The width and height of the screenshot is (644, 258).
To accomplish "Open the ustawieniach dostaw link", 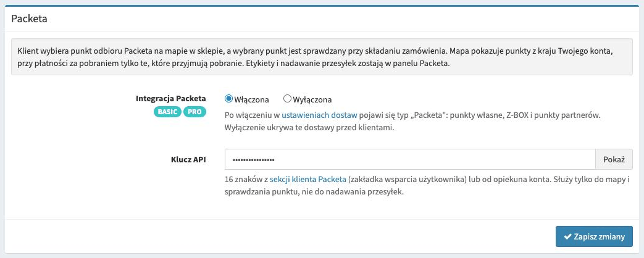I will (x=320, y=115).
